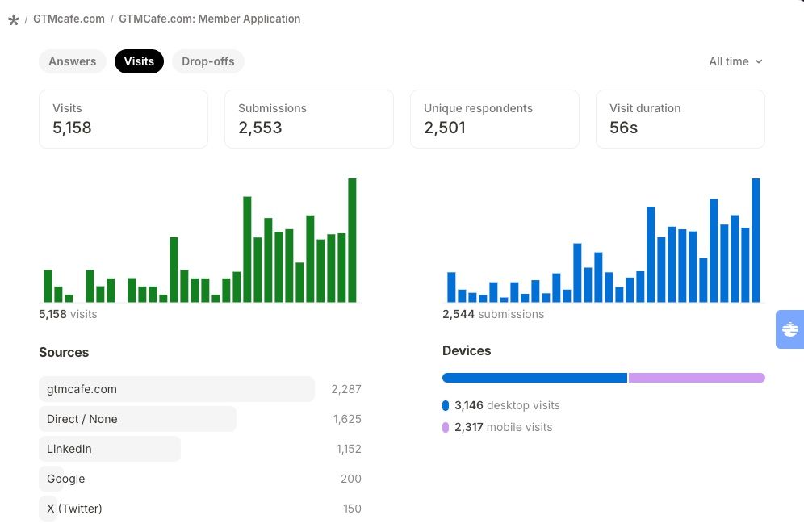
Task: Click the blue desktop segment of devices bar
Action: pos(535,378)
